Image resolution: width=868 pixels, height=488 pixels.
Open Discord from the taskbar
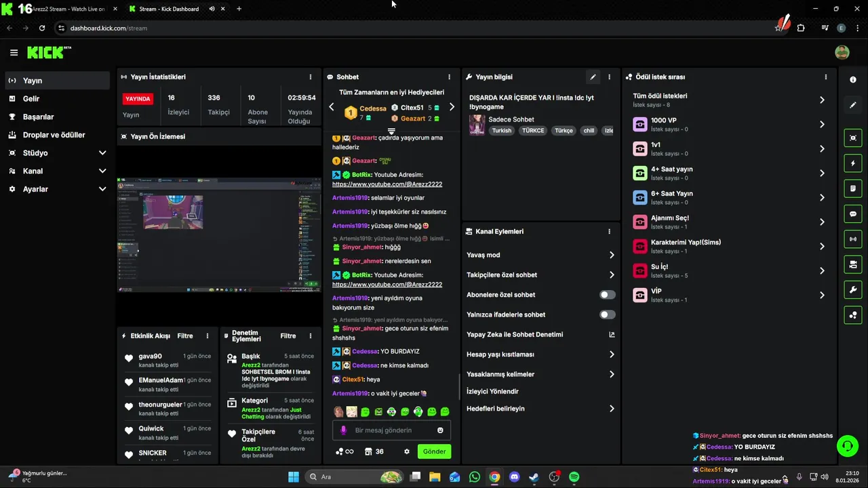514,477
